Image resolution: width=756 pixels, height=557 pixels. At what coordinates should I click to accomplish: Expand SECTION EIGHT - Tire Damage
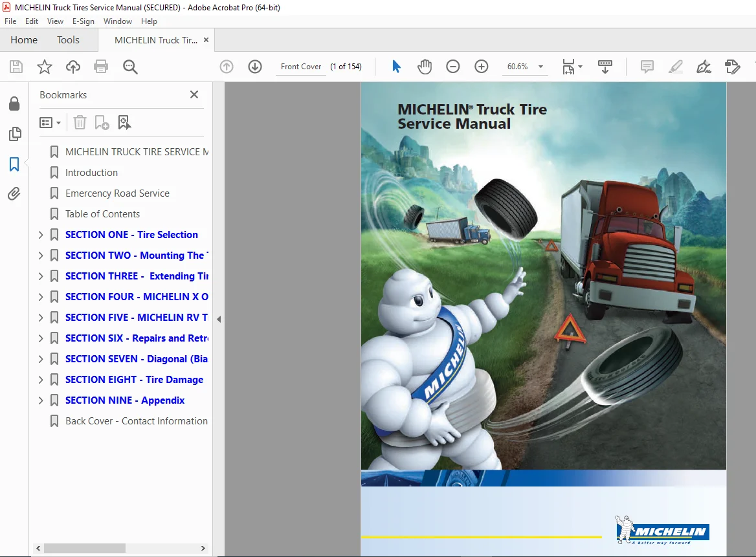[41, 380]
